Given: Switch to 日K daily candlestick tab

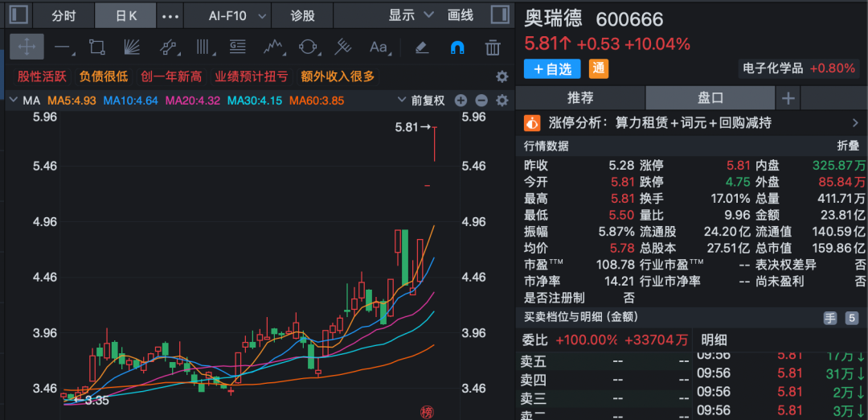Looking at the screenshot, I should pyautogui.click(x=125, y=15).
